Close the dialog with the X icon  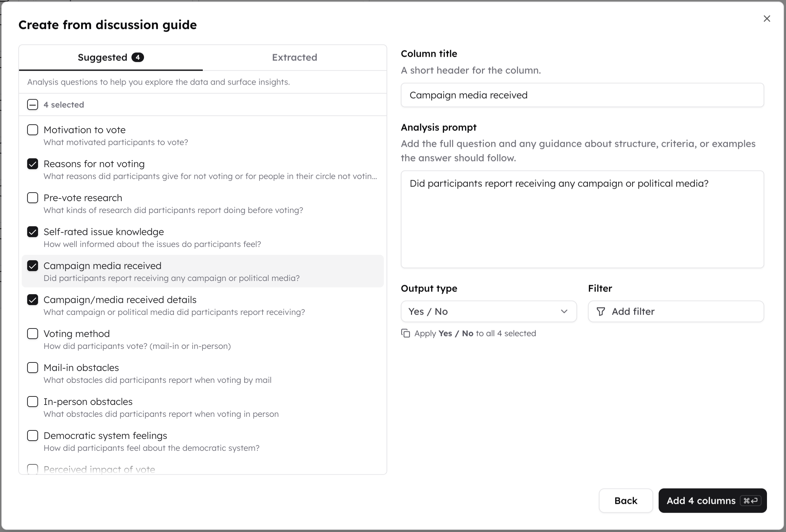click(x=767, y=19)
